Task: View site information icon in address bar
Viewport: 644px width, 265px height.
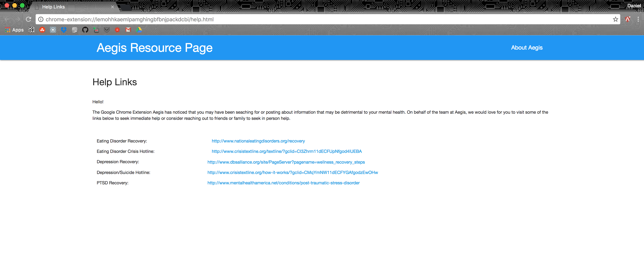Action: [41, 19]
